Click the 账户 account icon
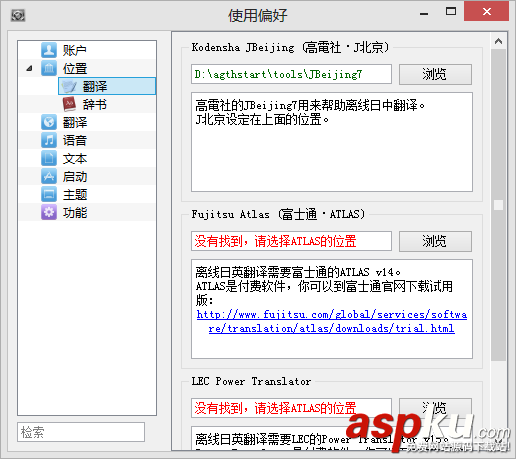The height and width of the screenshot is (459, 516). click(49, 50)
